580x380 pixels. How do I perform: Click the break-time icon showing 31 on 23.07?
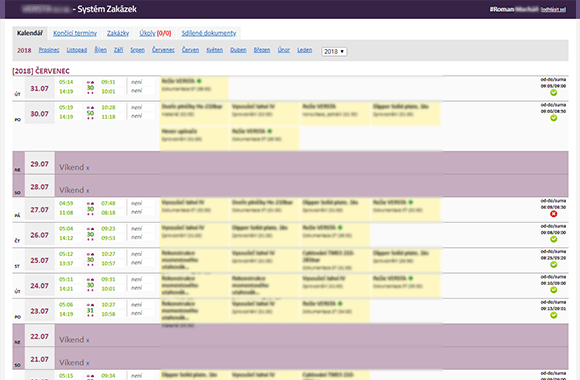tap(90, 310)
